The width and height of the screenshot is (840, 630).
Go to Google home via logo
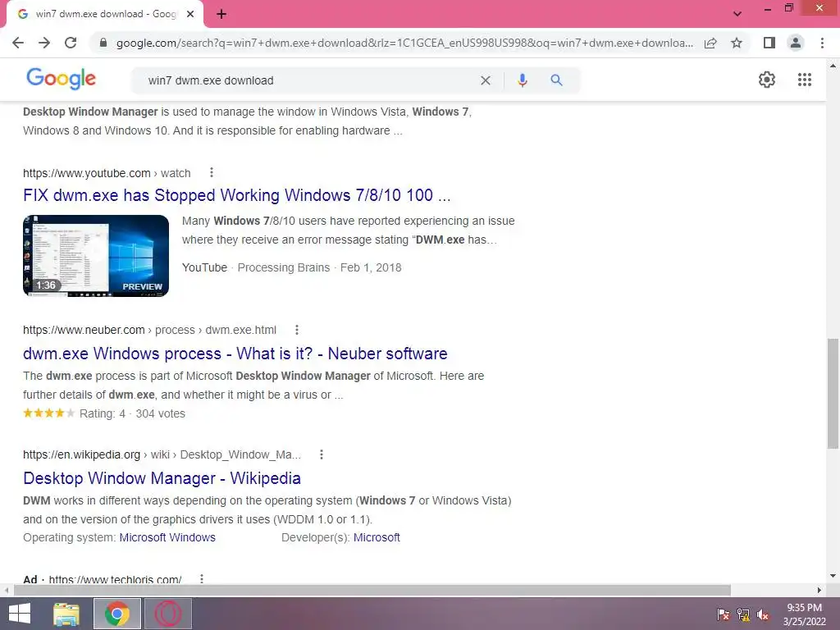(x=61, y=80)
